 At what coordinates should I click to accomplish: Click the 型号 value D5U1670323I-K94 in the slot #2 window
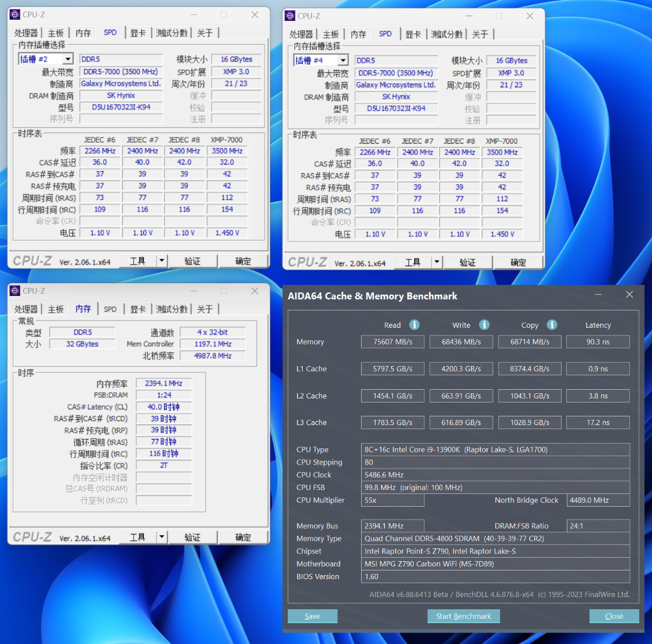tap(121, 107)
